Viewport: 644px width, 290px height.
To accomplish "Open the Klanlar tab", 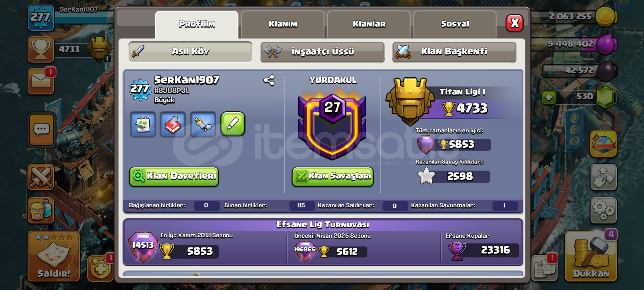I will click(369, 24).
